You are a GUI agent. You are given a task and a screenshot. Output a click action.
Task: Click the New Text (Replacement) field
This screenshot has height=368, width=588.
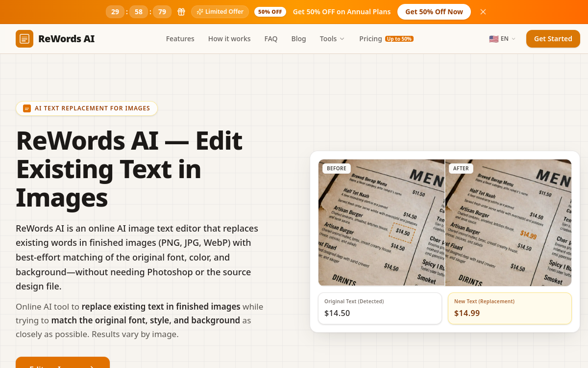pos(510,309)
